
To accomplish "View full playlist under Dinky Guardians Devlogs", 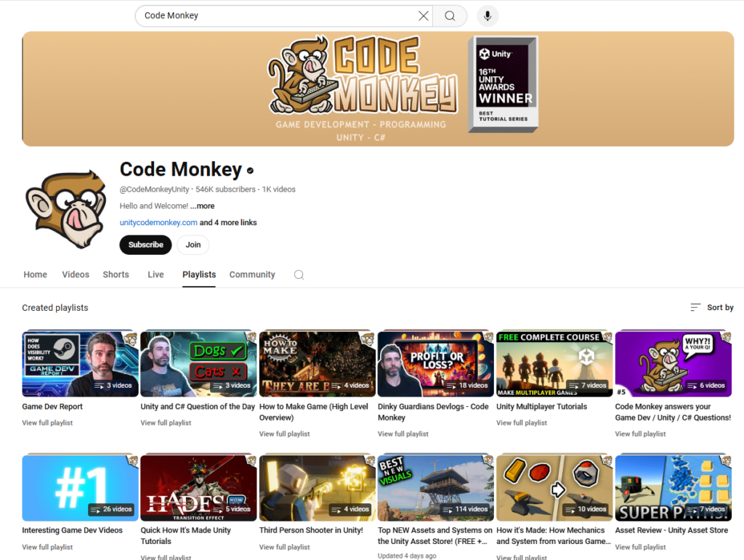I will 403,434.
